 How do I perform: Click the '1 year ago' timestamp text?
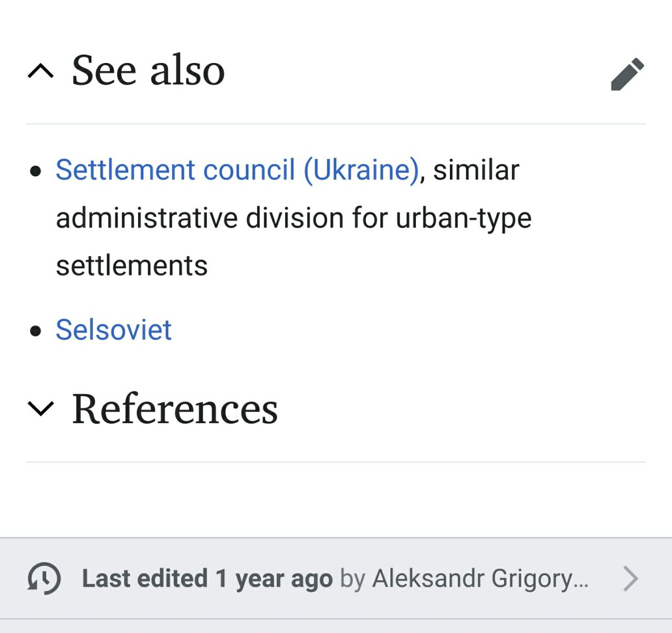[x=274, y=579]
